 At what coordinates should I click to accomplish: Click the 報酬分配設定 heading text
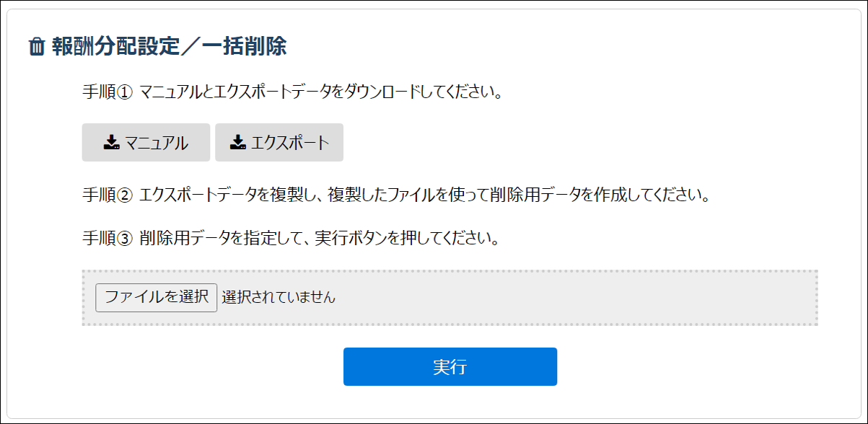point(115,47)
